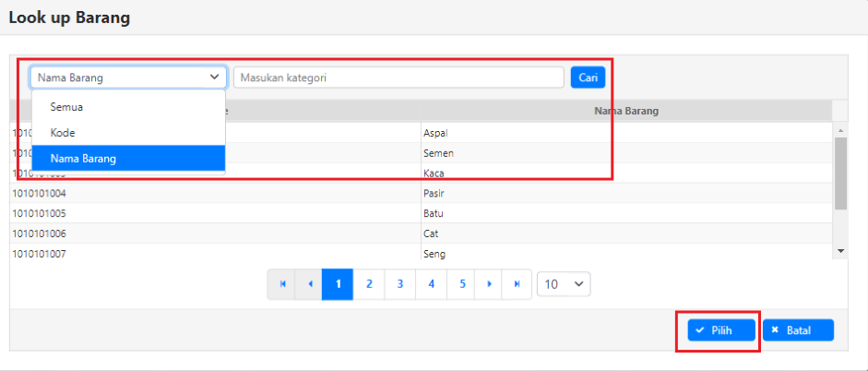Viewport: 868px width, 371px height.
Task: Go to page 2
Action: (x=369, y=284)
